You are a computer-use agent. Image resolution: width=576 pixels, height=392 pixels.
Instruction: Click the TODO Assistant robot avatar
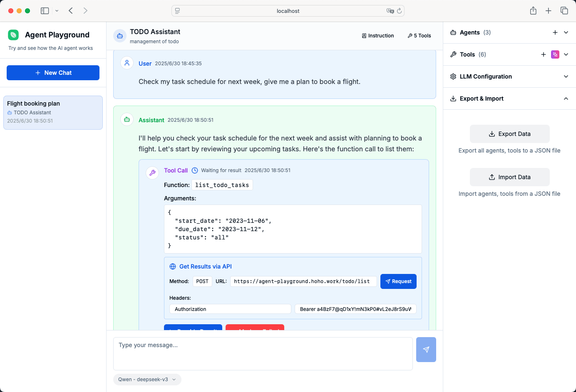[120, 36]
